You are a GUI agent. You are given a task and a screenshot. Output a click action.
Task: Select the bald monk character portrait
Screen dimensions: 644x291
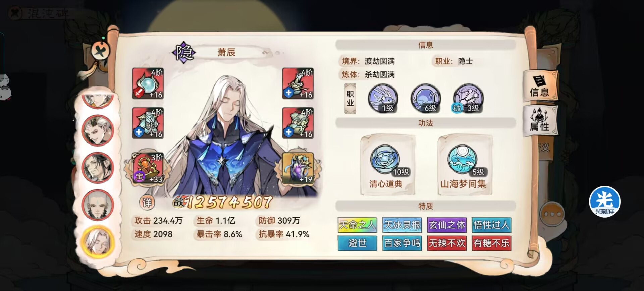pyautogui.click(x=98, y=205)
